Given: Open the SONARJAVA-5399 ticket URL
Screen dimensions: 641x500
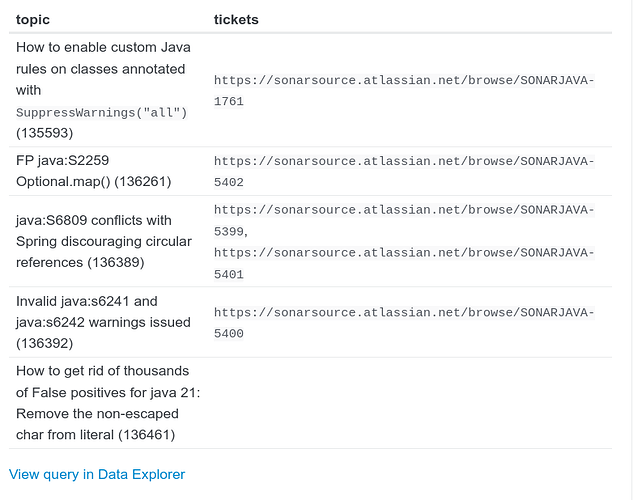Looking at the screenshot, I should [404, 220].
